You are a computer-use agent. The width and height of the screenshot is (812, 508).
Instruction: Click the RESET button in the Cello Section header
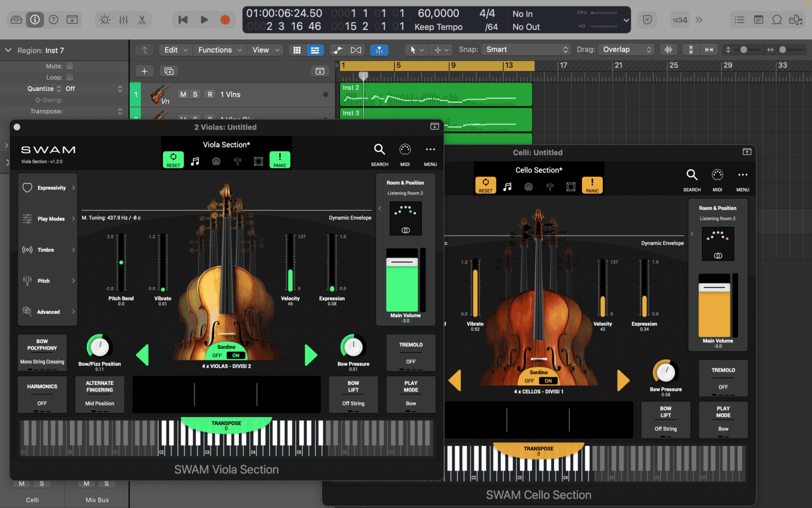click(485, 185)
